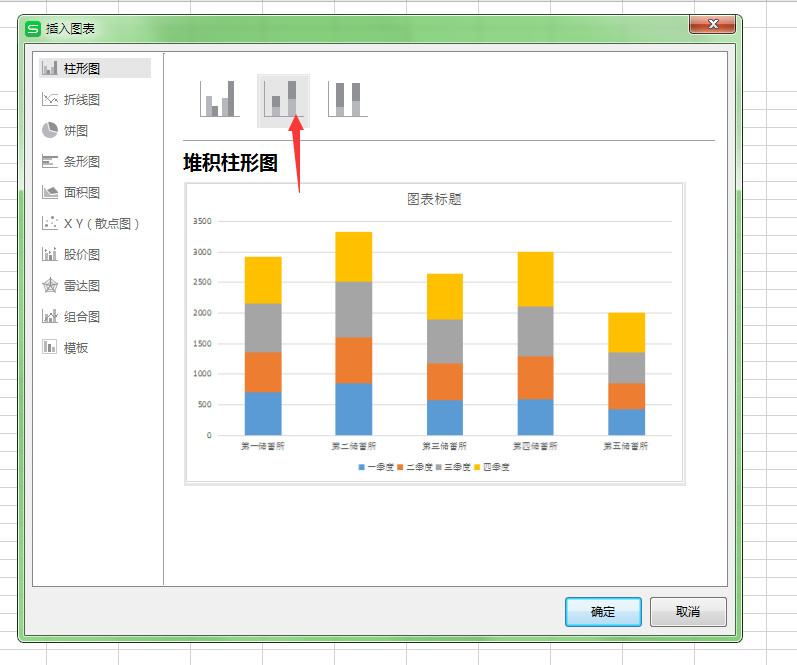797x665 pixels.
Task: Click the 堆积柱形图 chart preview thumbnail
Action: [435, 334]
